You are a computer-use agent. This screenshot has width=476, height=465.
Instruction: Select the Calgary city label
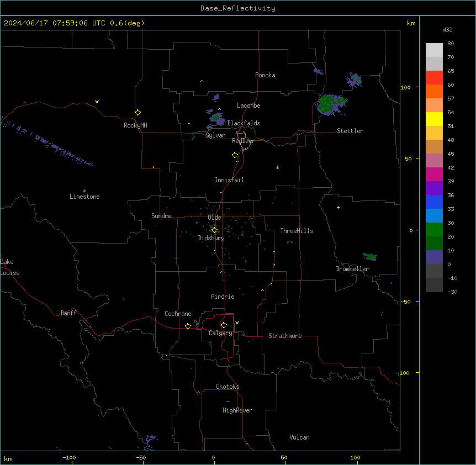pos(220,333)
